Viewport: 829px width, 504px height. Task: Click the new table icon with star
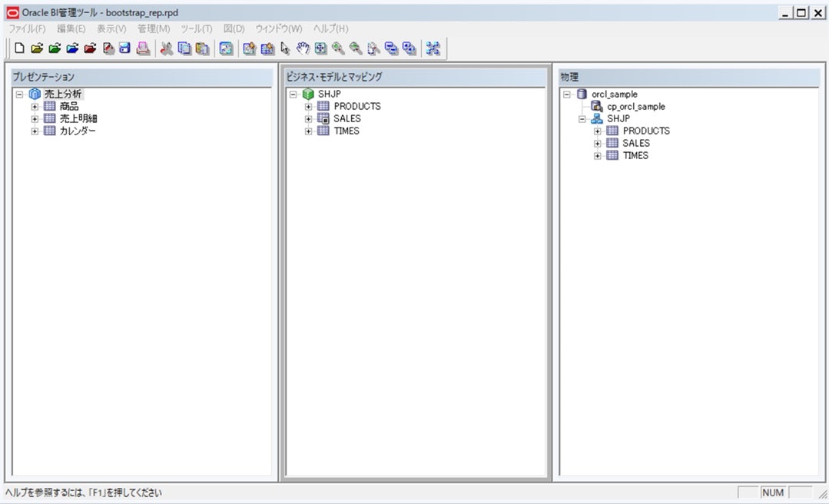267,48
